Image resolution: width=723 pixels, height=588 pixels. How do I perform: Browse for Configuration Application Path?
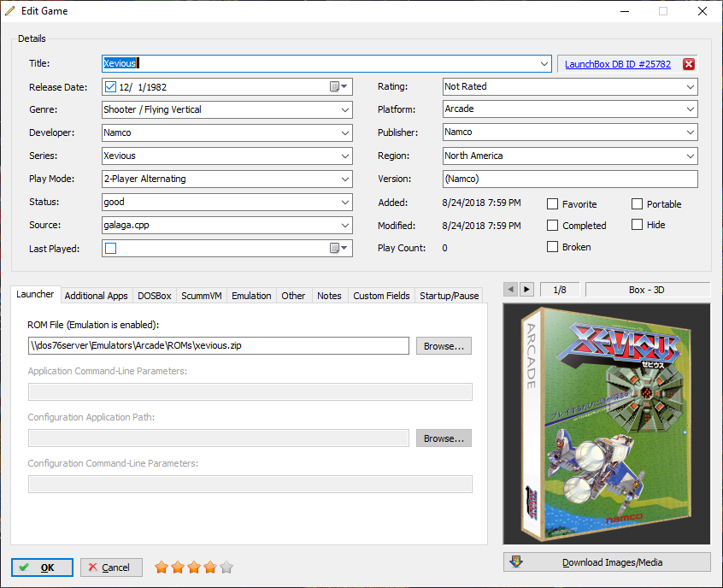coord(444,438)
